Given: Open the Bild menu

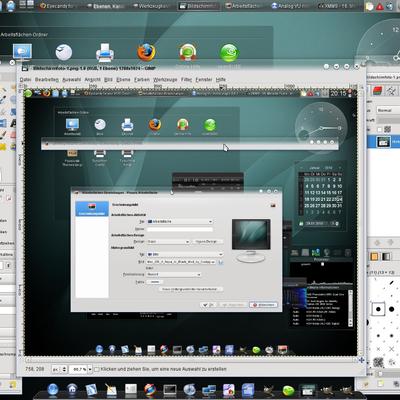Looking at the screenshot, I should click(x=108, y=80).
